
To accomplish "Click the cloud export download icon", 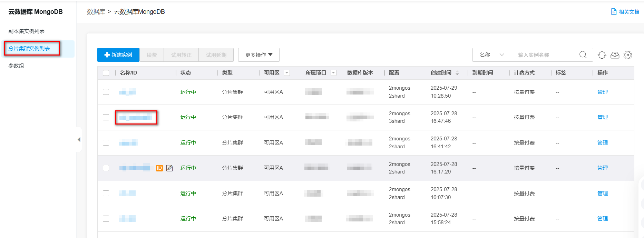I will tap(615, 55).
